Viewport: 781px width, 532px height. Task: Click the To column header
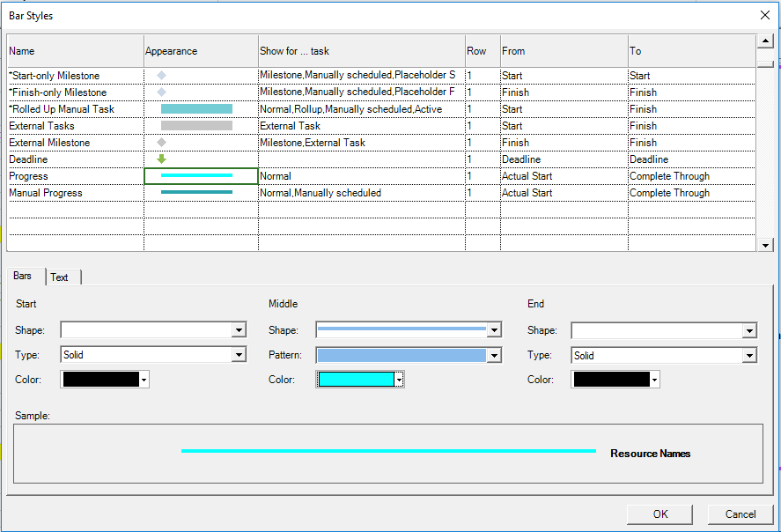[692, 51]
